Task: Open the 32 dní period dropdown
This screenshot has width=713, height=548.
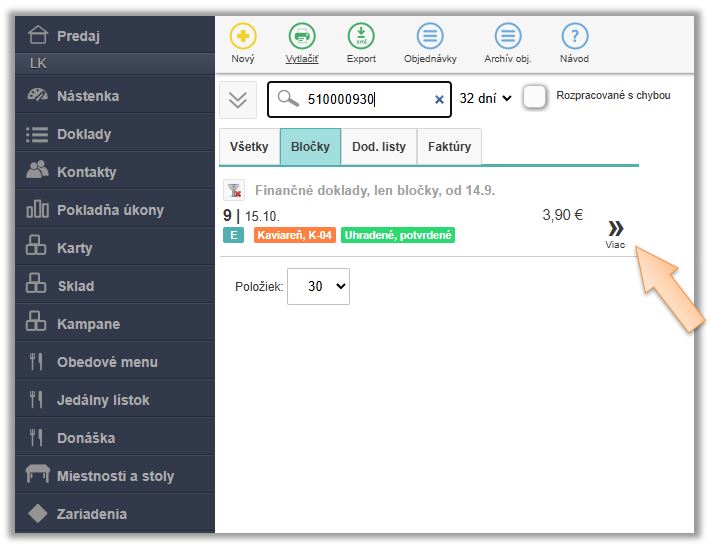Action: tap(485, 98)
